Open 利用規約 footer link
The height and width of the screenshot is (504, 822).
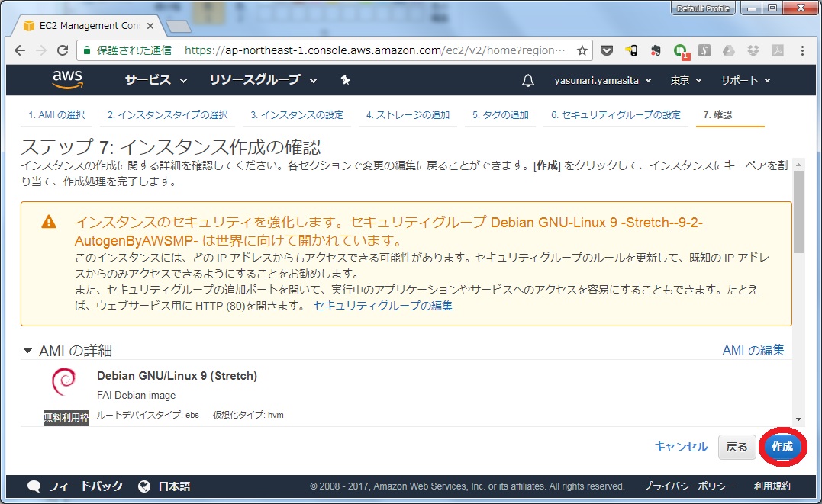(x=772, y=486)
